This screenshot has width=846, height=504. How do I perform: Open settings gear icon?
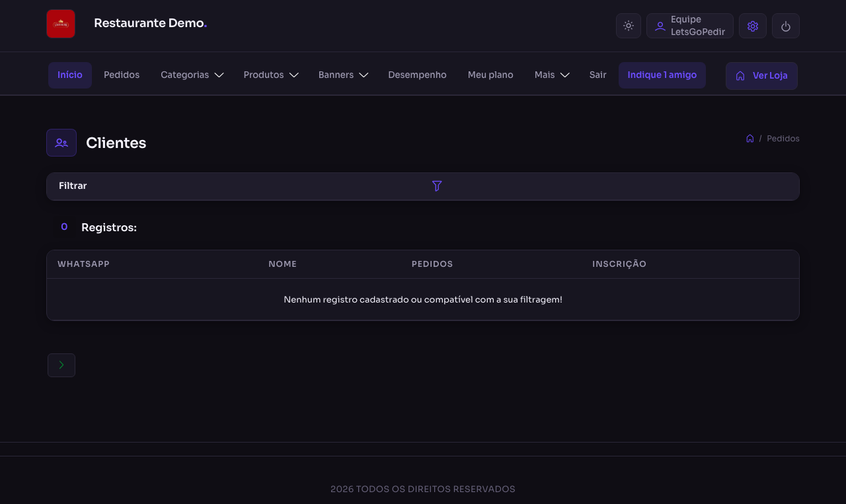click(x=753, y=26)
